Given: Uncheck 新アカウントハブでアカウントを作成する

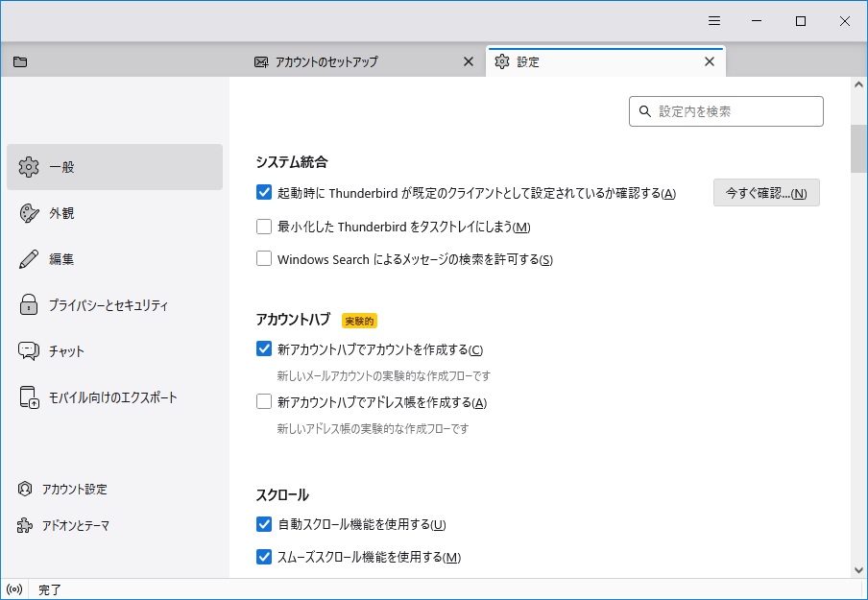Looking at the screenshot, I should click(264, 349).
